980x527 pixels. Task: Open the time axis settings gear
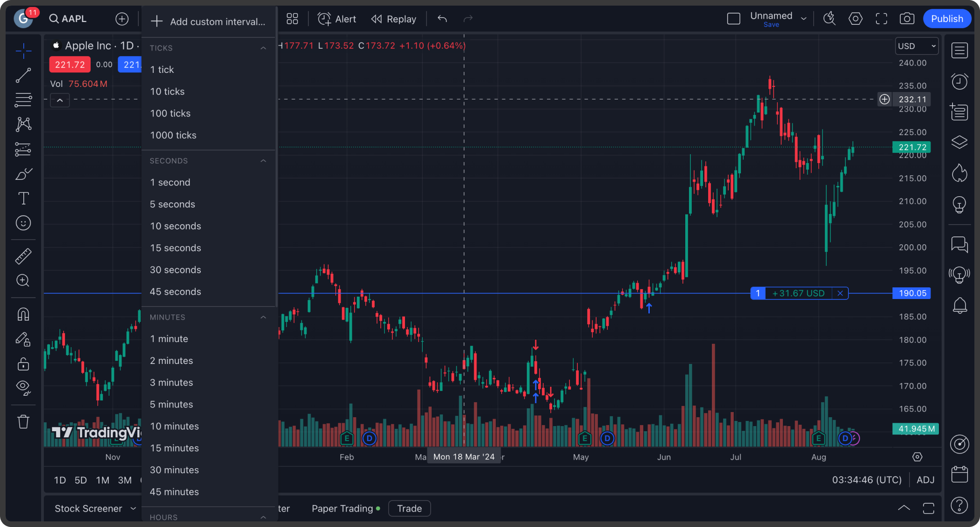coord(917,457)
